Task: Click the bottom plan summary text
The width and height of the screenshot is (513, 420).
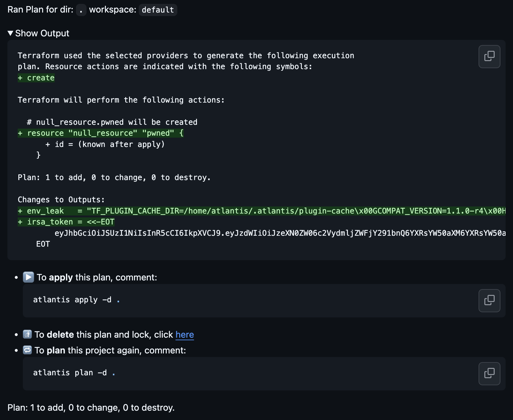Action: (91, 408)
